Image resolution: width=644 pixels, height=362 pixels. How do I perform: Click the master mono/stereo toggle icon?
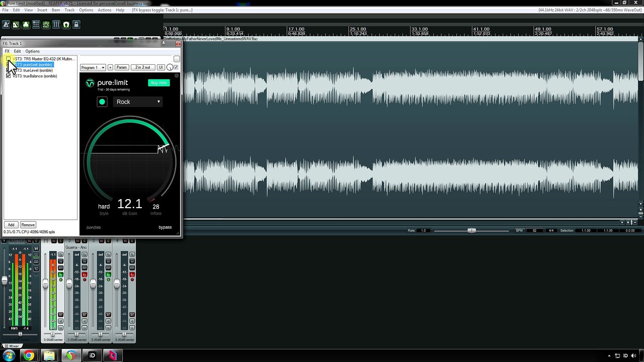coord(36,249)
